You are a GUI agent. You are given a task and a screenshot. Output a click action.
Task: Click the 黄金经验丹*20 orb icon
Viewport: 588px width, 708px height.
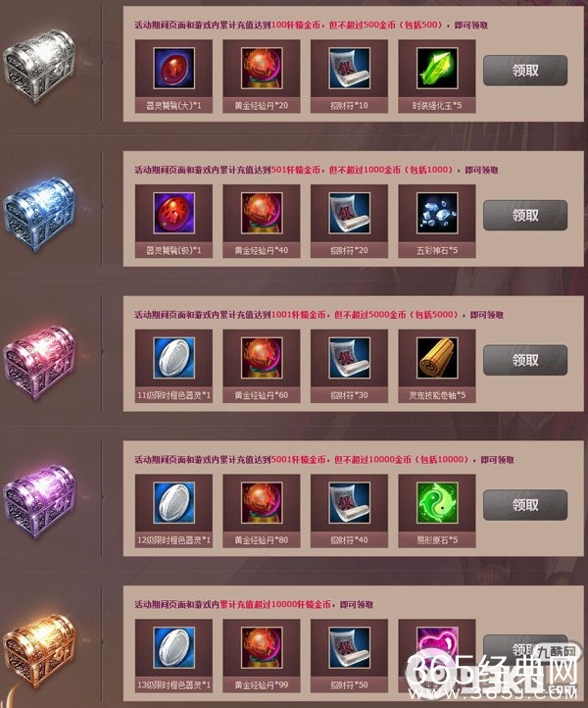pyautogui.click(x=262, y=69)
